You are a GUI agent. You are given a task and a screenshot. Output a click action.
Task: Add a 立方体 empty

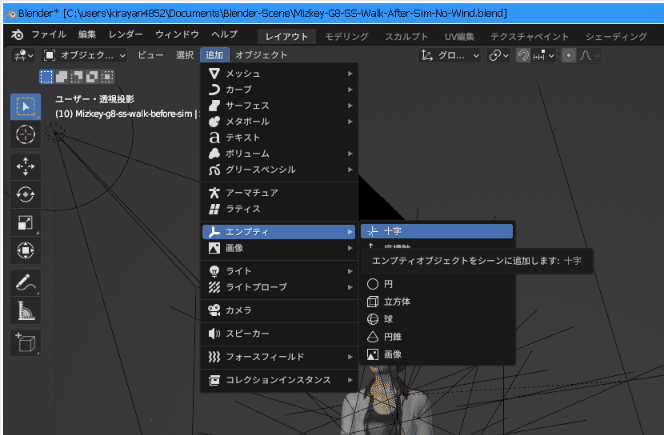437,302
